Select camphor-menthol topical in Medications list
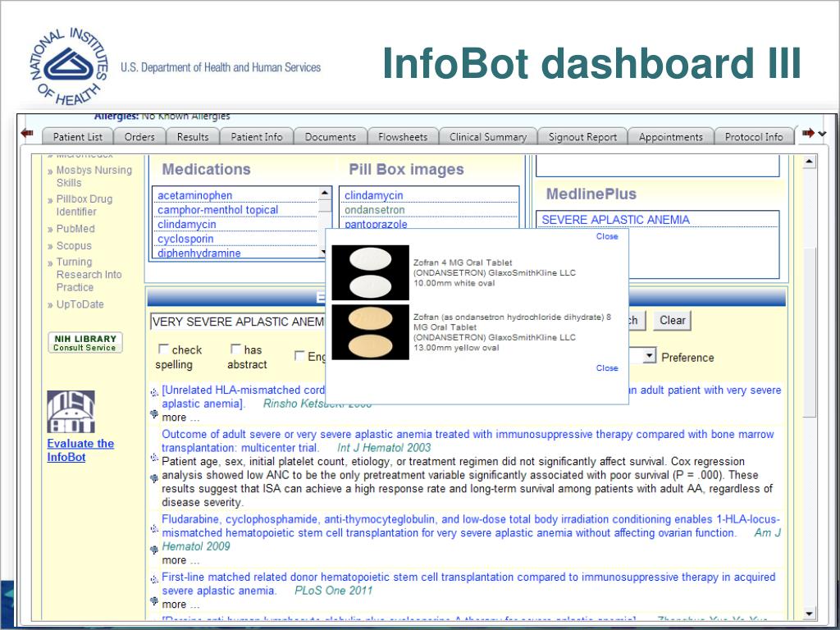The height and width of the screenshot is (630, 840). pyautogui.click(x=217, y=210)
